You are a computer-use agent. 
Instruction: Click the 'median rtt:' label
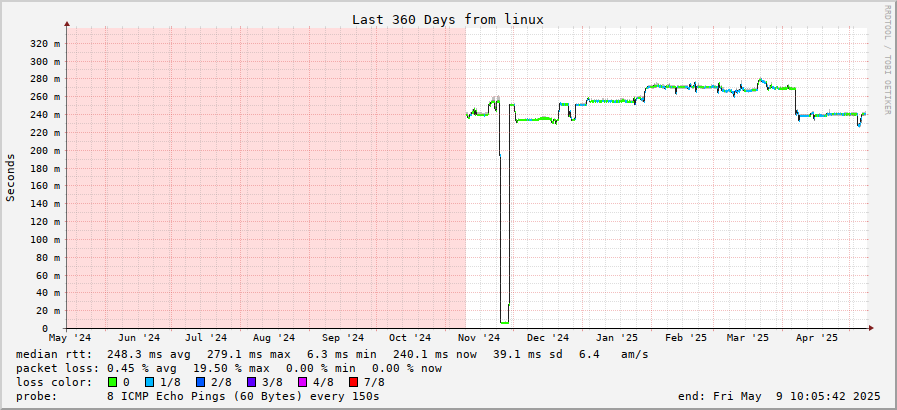pyautogui.click(x=54, y=355)
